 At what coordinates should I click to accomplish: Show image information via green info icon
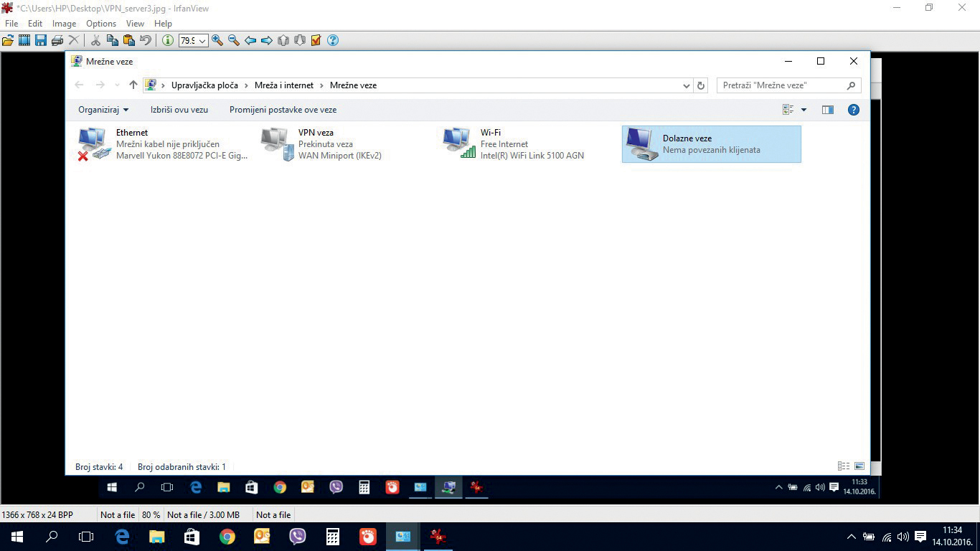point(168,41)
